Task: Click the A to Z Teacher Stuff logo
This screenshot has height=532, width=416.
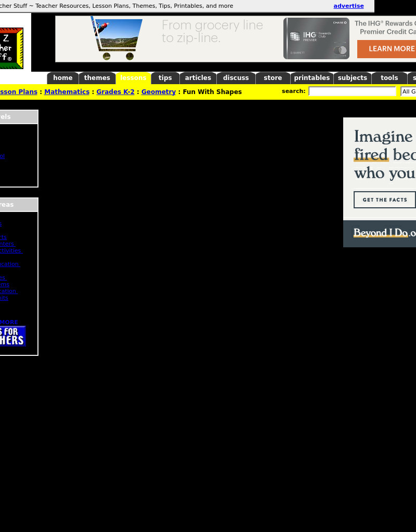Action: (x=11, y=48)
